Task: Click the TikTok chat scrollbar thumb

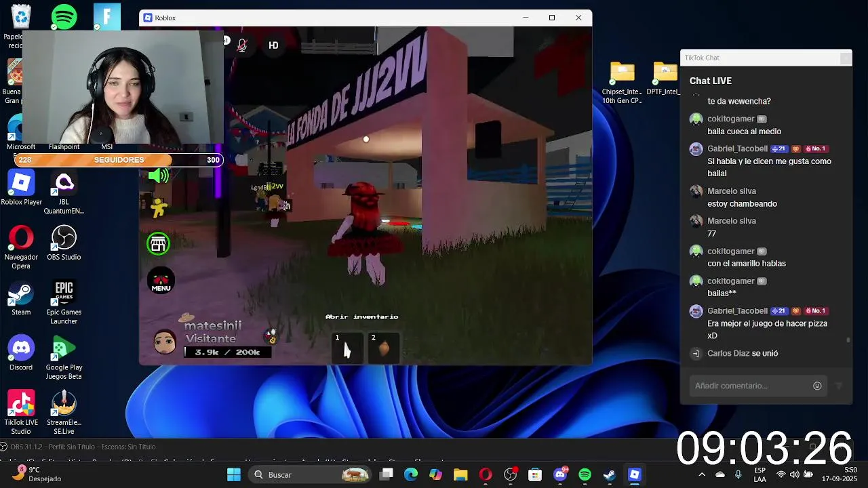Action: pyautogui.click(x=848, y=340)
